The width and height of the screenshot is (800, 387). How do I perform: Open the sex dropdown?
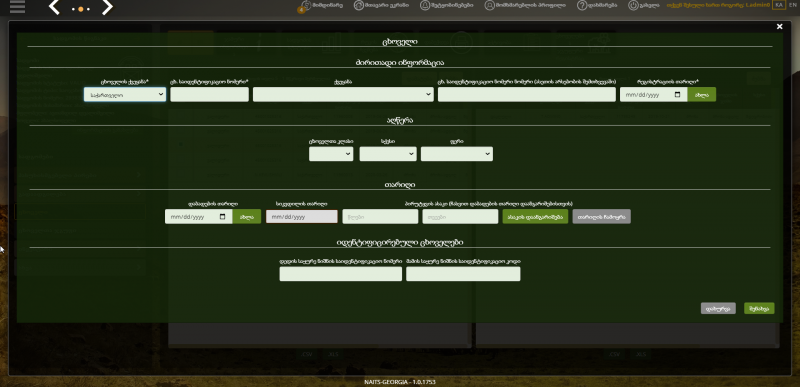pos(388,154)
